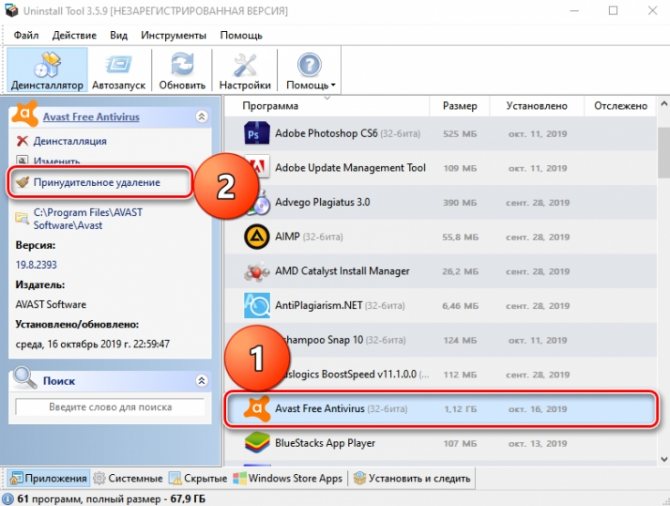The width and height of the screenshot is (670, 506).
Task: Select the Snap 10 program row
Action: click(441, 340)
